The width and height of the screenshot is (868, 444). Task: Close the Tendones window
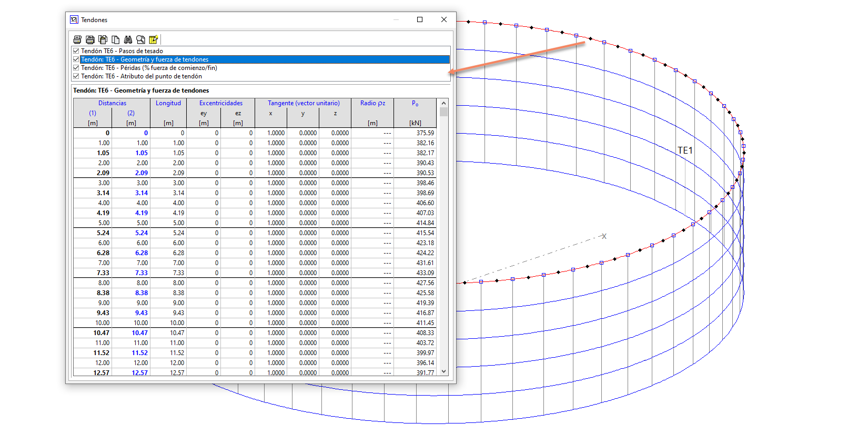[444, 19]
